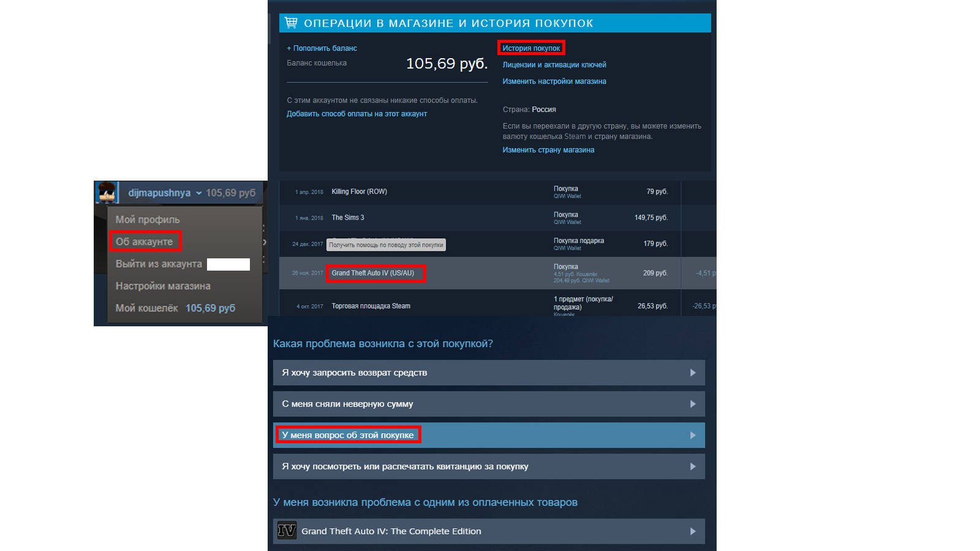
Task: Click the 'Страна: Россия' text
Action: pyautogui.click(x=529, y=110)
